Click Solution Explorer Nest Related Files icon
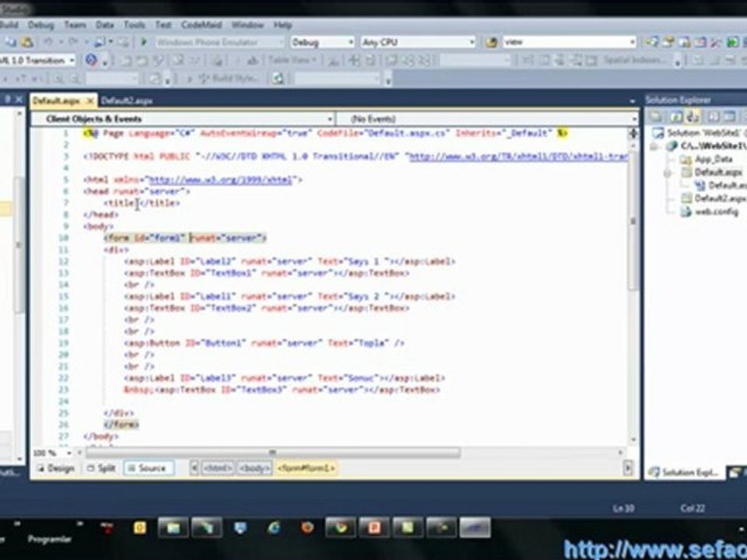Screen dimensions: 747x560 point(693,117)
